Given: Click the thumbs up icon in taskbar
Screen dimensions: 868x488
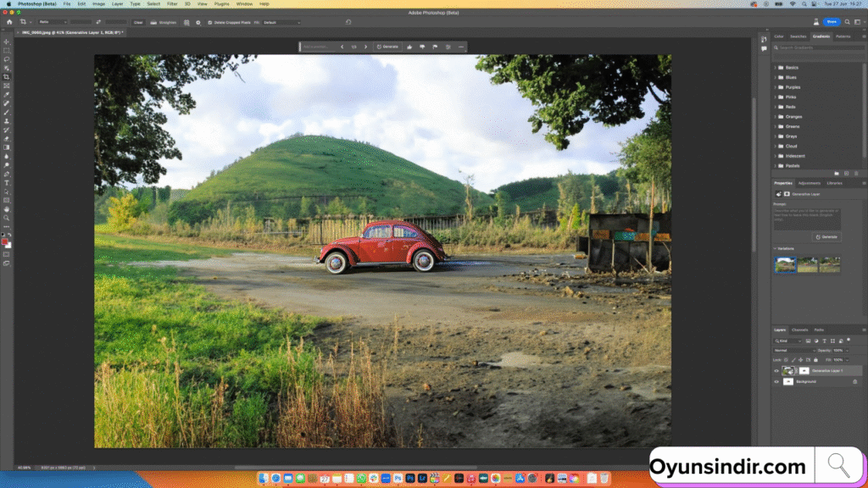Looking at the screenshot, I should point(409,47).
